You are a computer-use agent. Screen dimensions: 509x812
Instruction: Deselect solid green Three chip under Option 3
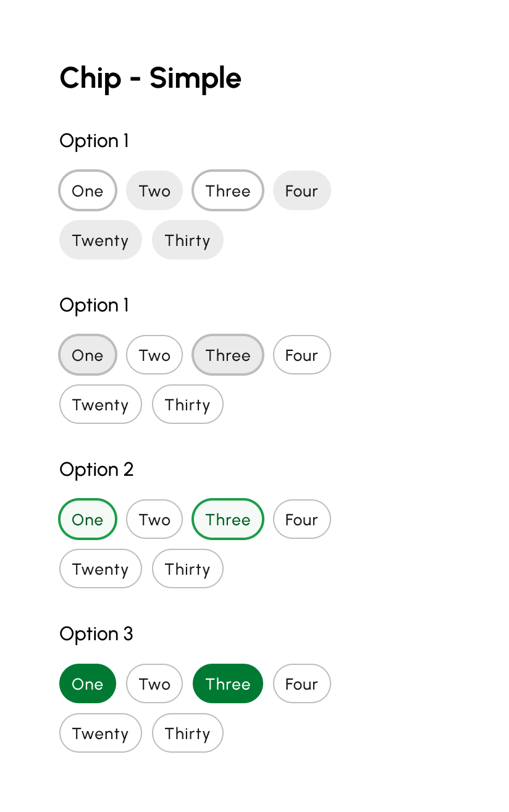point(228,683)
